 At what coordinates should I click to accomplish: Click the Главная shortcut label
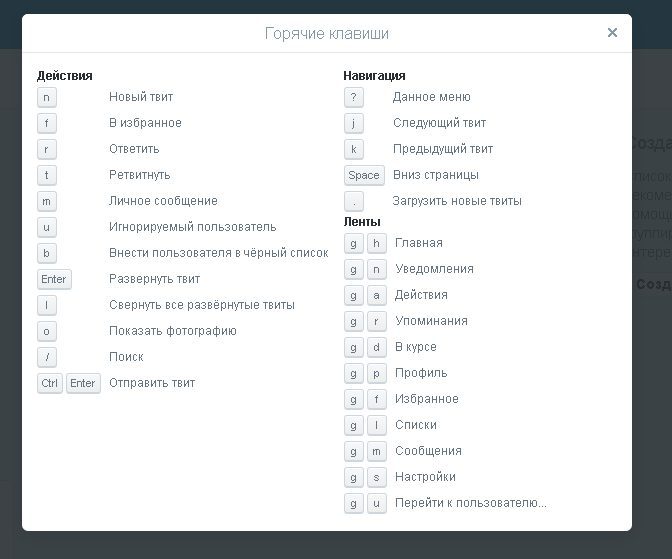point(418,243)
